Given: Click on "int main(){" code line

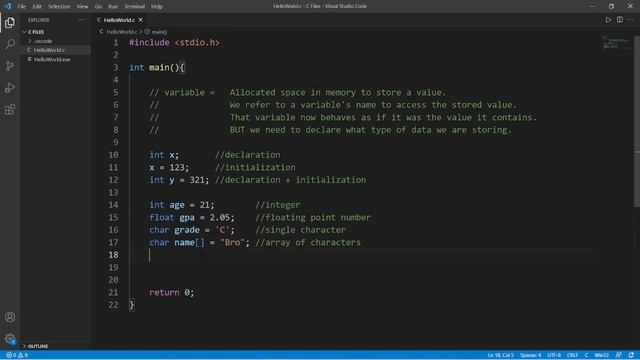Looking at the screenshot, I should click(x=157, y=67).
